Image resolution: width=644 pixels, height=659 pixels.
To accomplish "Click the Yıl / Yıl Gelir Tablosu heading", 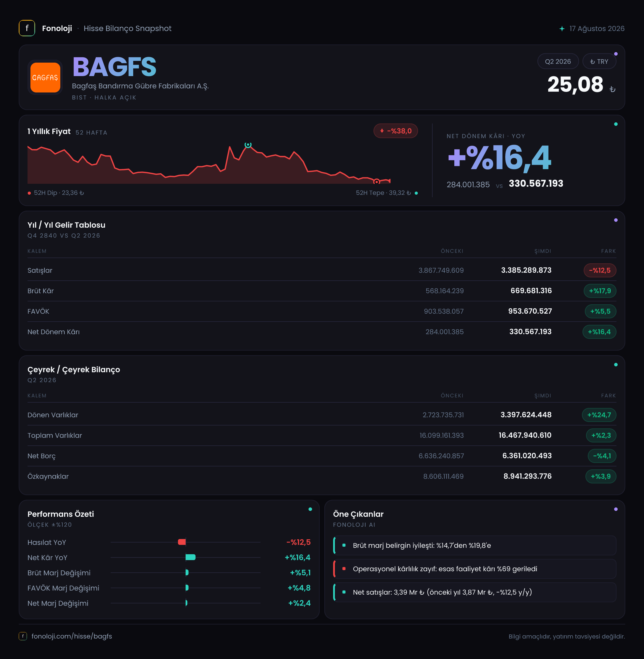I will click(x=66, y=225).
